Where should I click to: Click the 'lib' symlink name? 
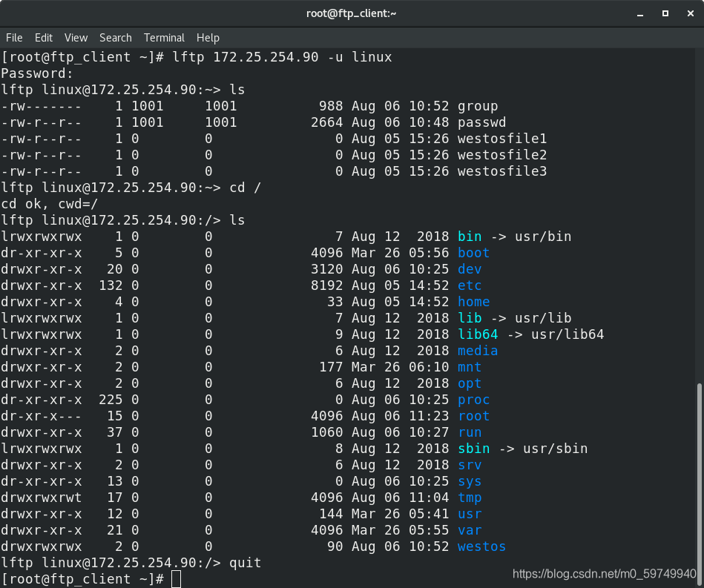click(470, 318)
